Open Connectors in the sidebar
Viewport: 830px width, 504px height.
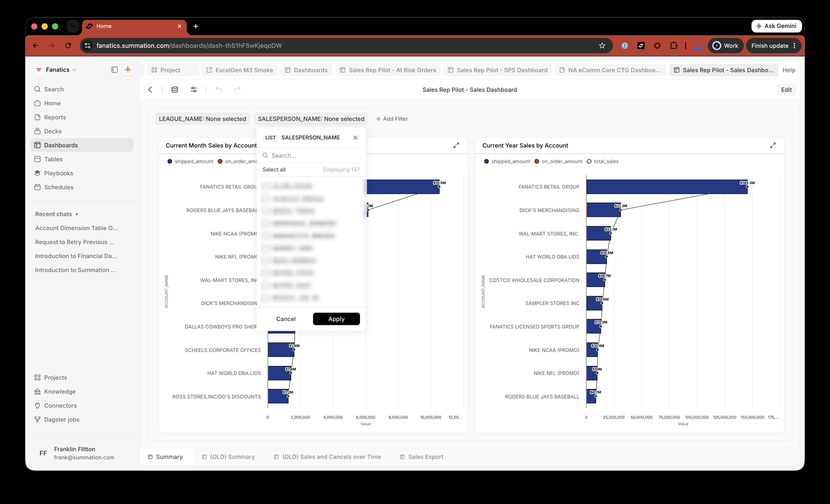pos(82,406)
